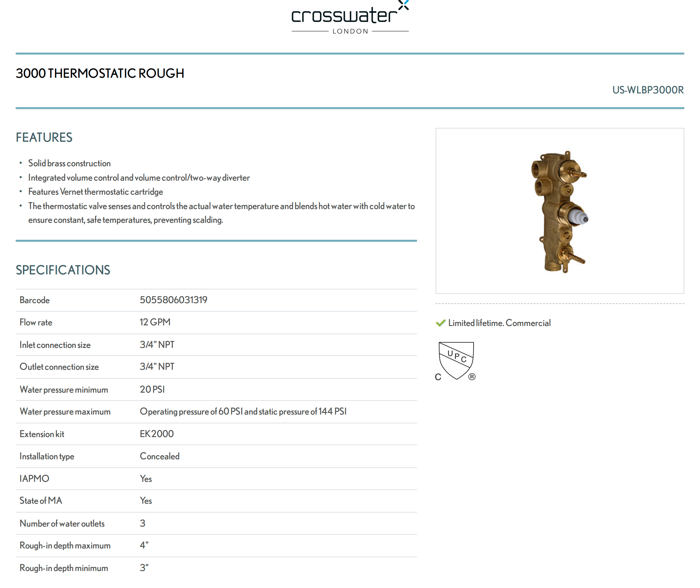This screenshot has height=588, width=700.
Task: Select the barcode number 5055806031319
Action: click(x=173, y=300)
